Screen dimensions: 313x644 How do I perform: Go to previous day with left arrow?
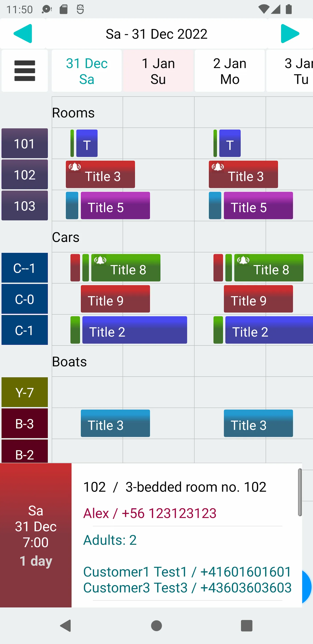click(x=23, y=34)
